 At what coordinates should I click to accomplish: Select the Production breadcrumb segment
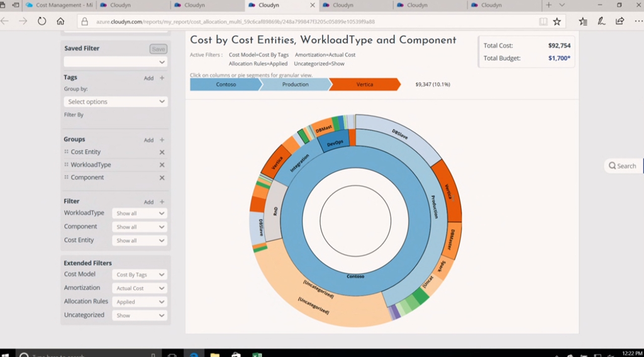(x=295, y=84)
